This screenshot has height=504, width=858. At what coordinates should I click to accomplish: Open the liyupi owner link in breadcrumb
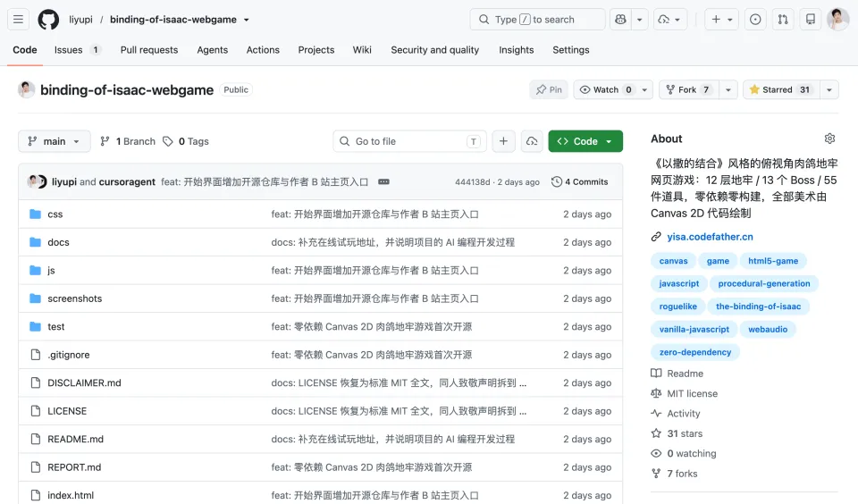(81, 20)
